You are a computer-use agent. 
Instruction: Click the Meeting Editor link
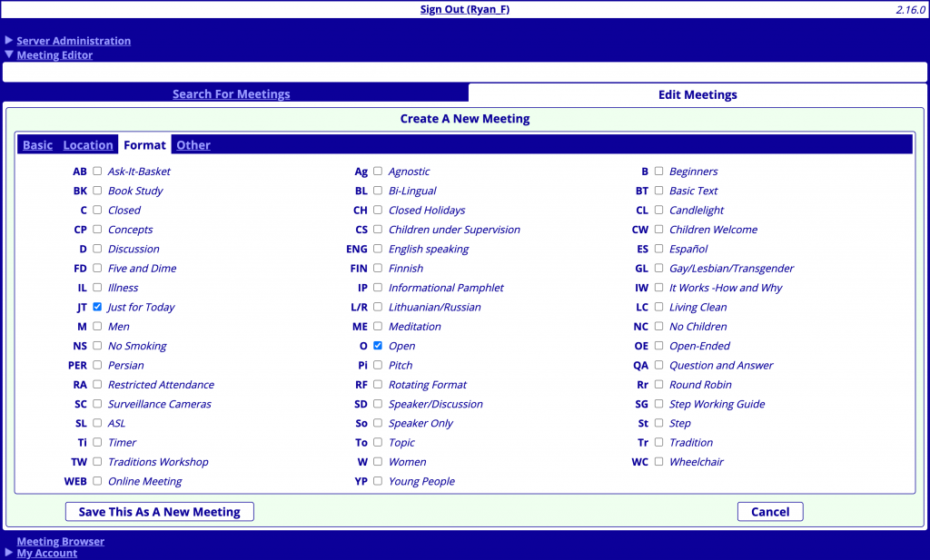coord(54,55)
